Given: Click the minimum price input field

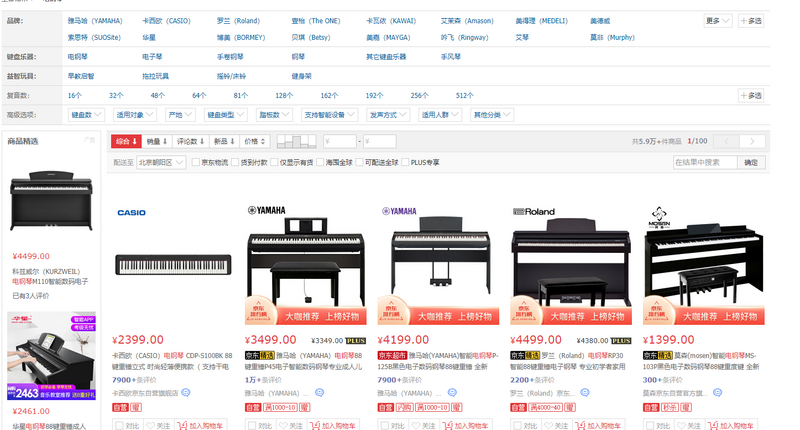Looking at the screenshot, I should [x=340, y=141].
